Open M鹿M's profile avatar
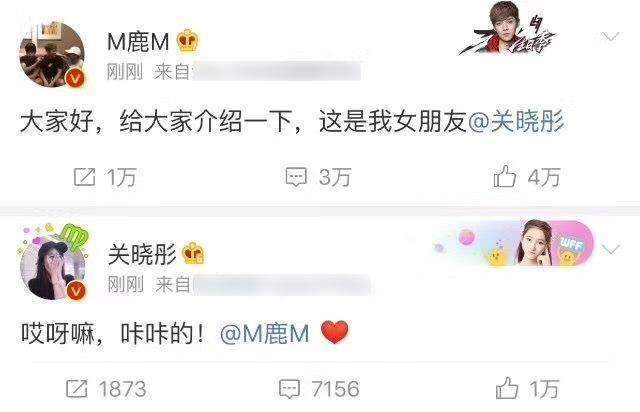 coord(53,55)
